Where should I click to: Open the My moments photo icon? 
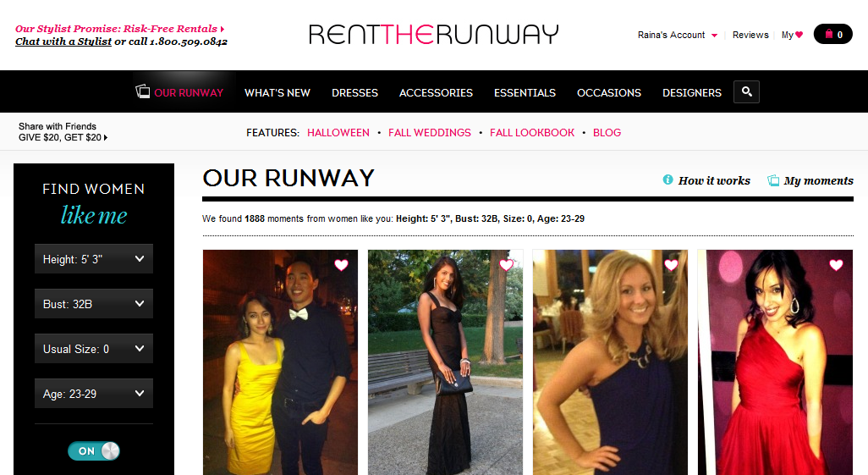[x=772, y=180]
